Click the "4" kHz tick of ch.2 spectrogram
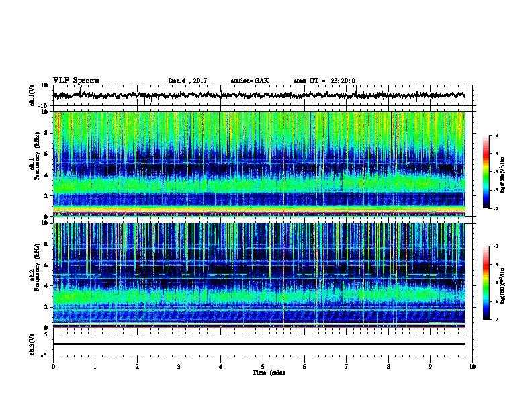532x411 pixels. (46, 286)
